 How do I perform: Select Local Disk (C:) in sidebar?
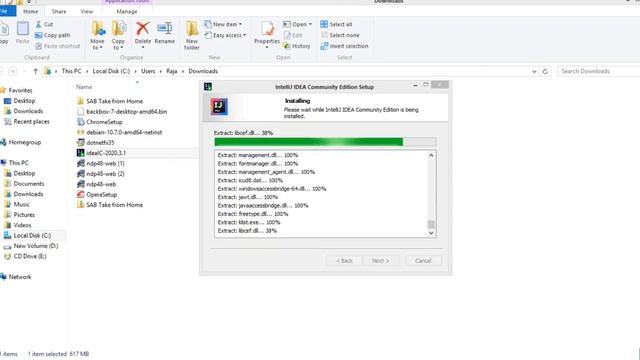coord(27,236)
